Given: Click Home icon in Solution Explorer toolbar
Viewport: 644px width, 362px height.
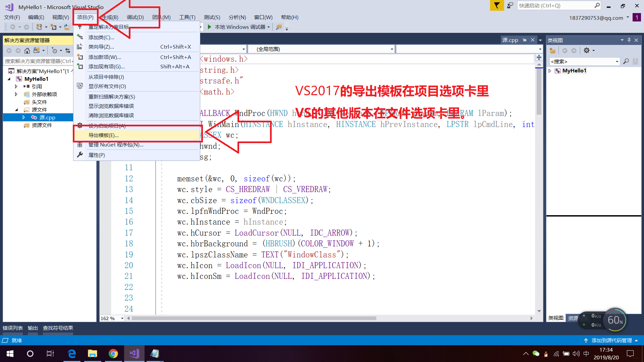Looking at the screenshot, I should (27, 51).
